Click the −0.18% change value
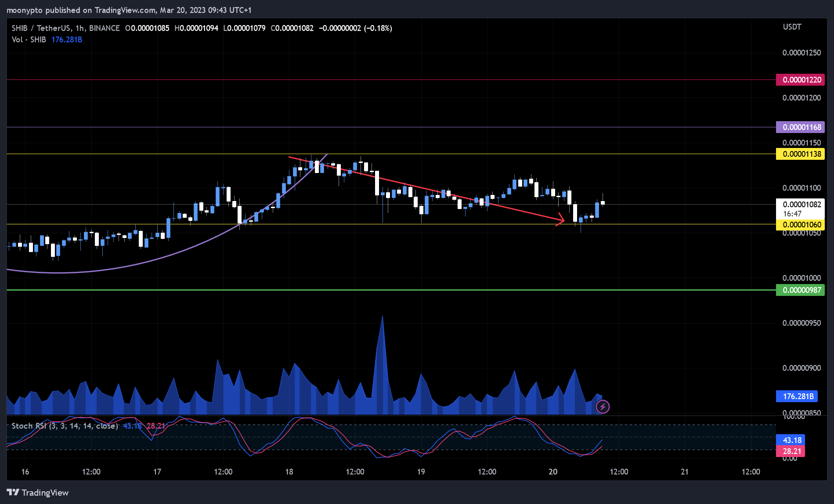Screen dimensions: 834x504 tap(378, 28)
